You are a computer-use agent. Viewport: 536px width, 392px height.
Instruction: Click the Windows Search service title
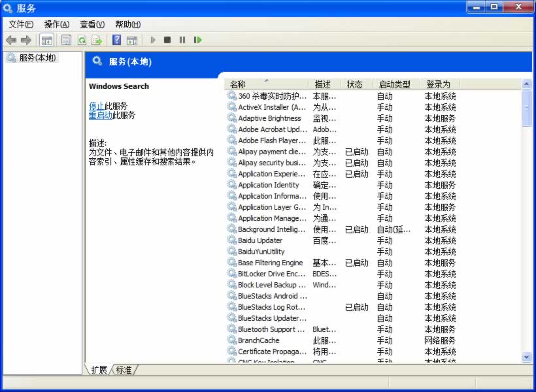(x=119, y=86)
